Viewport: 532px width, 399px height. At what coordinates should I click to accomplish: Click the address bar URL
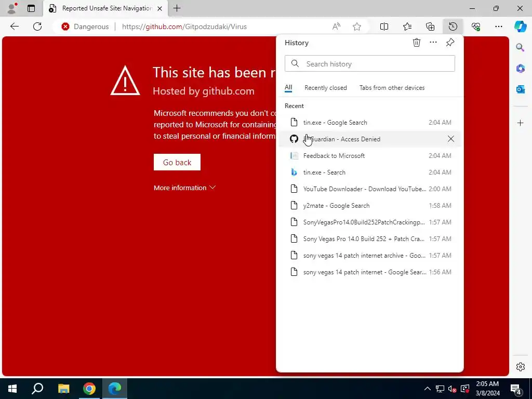pyautogui.click(x=184, y=26)
